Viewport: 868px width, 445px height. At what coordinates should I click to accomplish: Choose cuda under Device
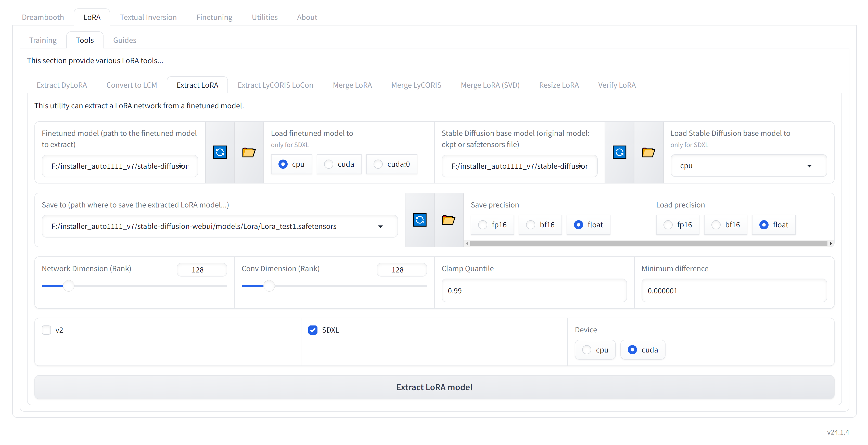coord(643,350)
